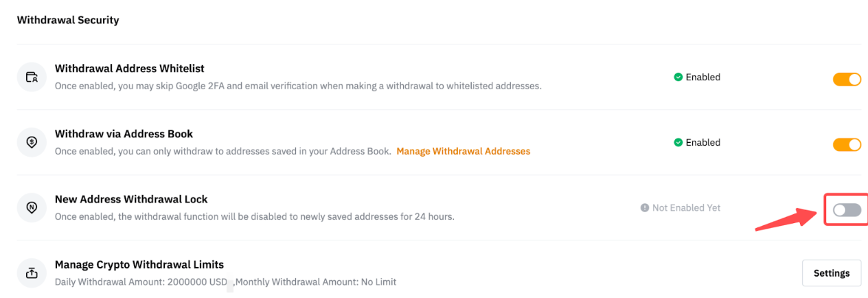This screenshot has height=298, width=868.
Task: Open Manage Withdrawal Addresses link
Action: (x=463, y=151)
